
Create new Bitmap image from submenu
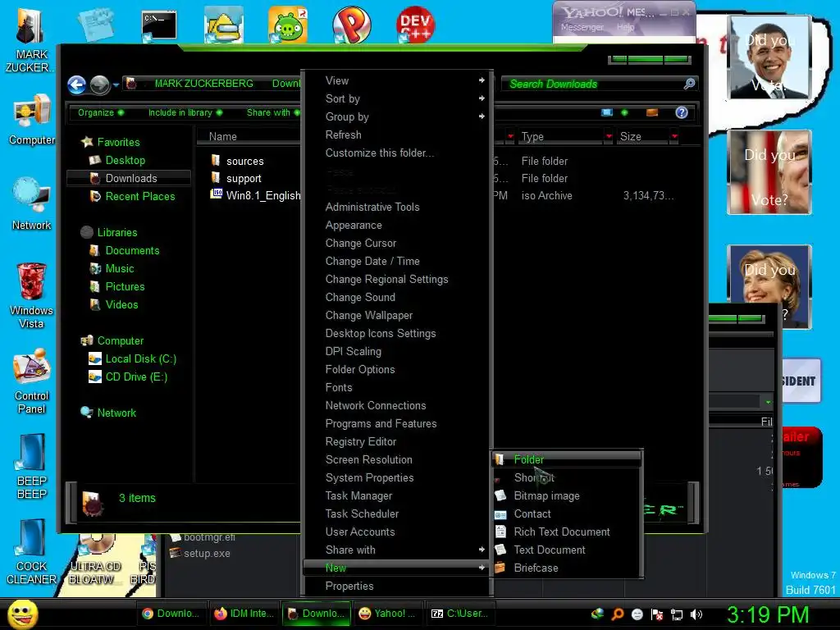pyautogui.click(x=567, y=495)
